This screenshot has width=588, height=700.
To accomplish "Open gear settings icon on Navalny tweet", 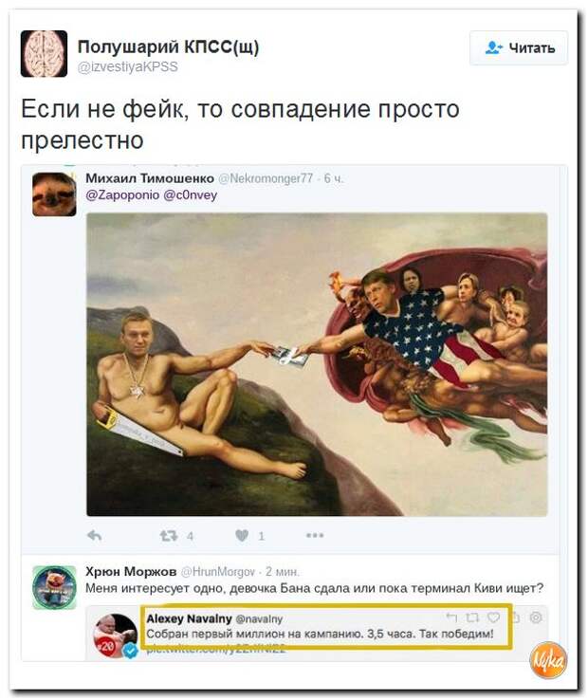I will click(x=536, y=617).
